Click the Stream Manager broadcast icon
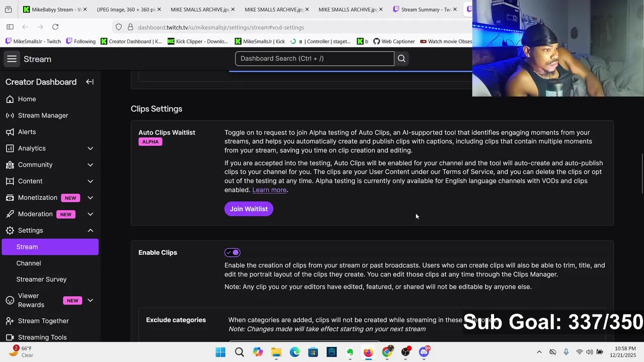This screenshot has height=362, width=644. point(10,116)
